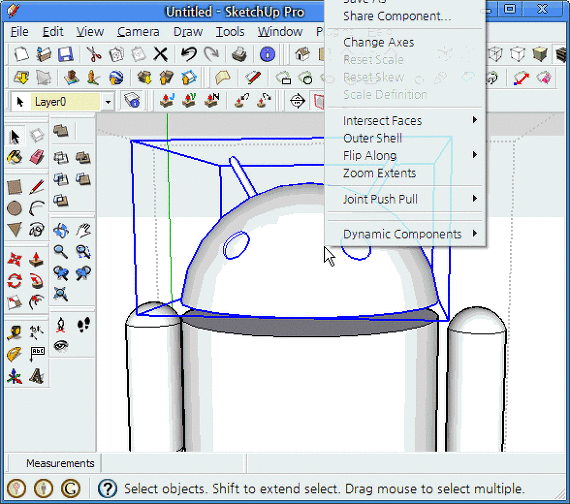Select the Protractor tool
This screenshot has width=570, height=504.
15,354
